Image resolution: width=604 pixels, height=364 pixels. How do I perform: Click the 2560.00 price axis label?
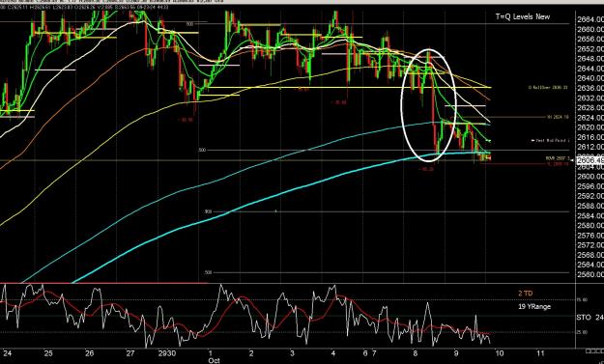(590, 274)
